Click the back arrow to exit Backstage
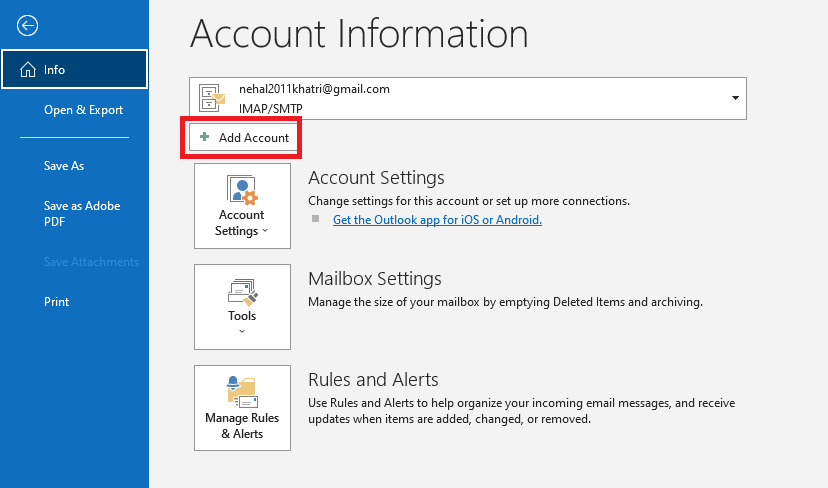The height and width of the screenshot is (488, 828). coord(28,26)
